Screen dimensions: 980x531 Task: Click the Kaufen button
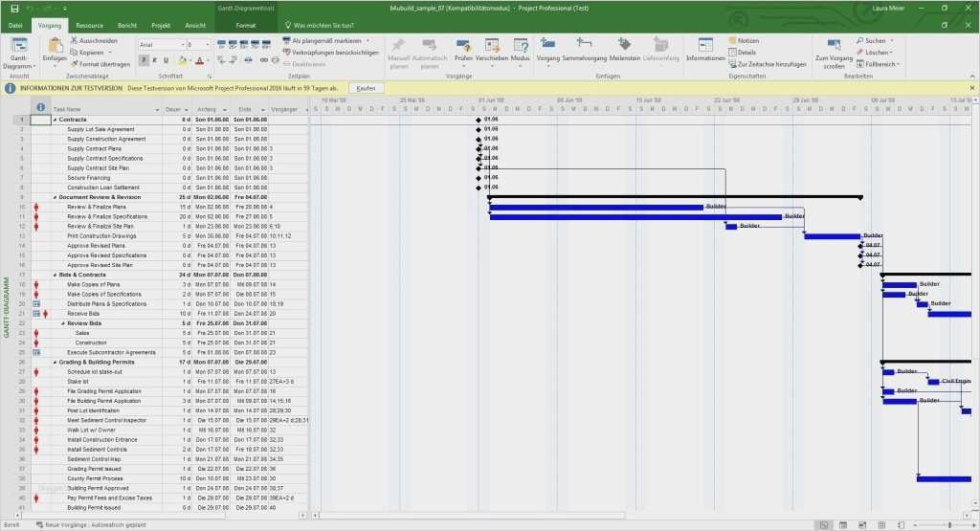coord(366,88)
